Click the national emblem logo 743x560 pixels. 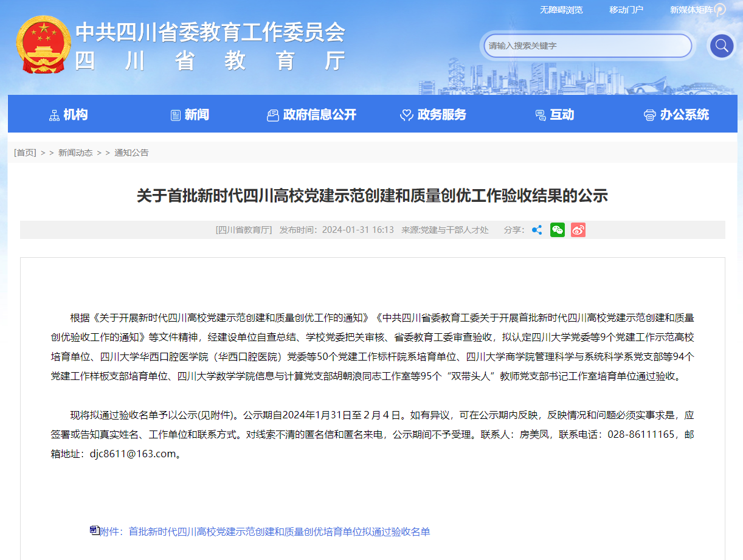pyautogui.click(x=43, y=45)
